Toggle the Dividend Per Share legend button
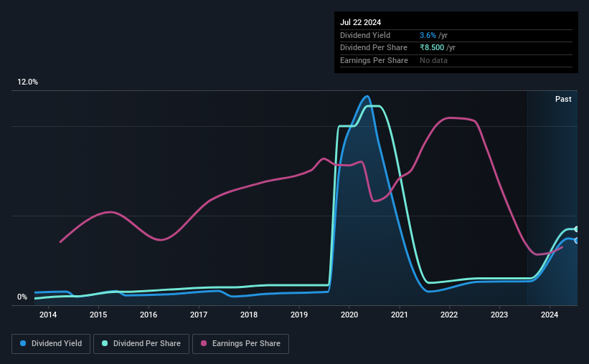Screen dimensions: 589x364 [x=141, y=344]
